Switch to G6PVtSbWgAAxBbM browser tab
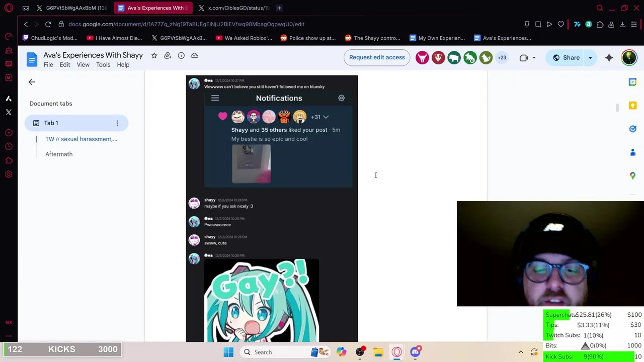This screenshot has width=644, height=362. [x=72, y=8]
